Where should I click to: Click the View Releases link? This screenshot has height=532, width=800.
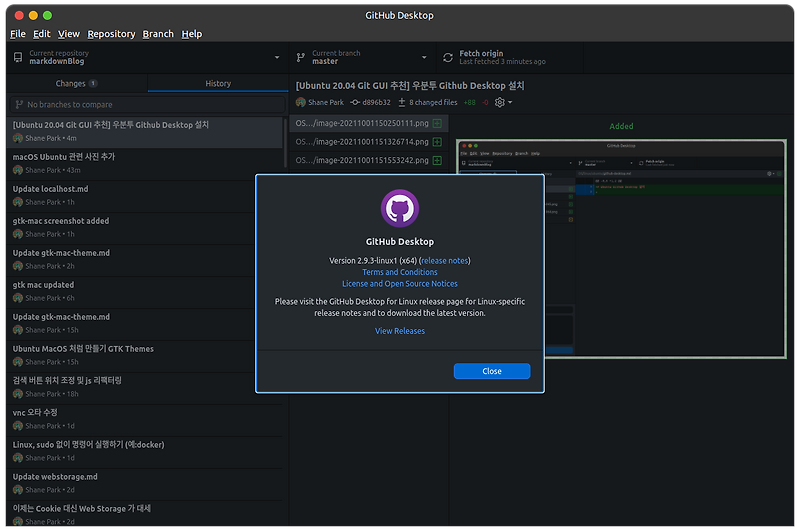(399, 331)
